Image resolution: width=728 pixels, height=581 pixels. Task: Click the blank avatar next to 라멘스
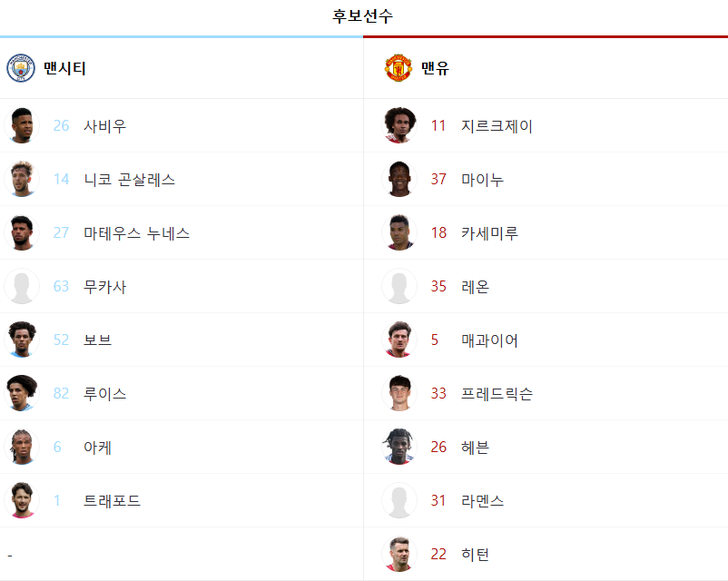tap(399, 500)
